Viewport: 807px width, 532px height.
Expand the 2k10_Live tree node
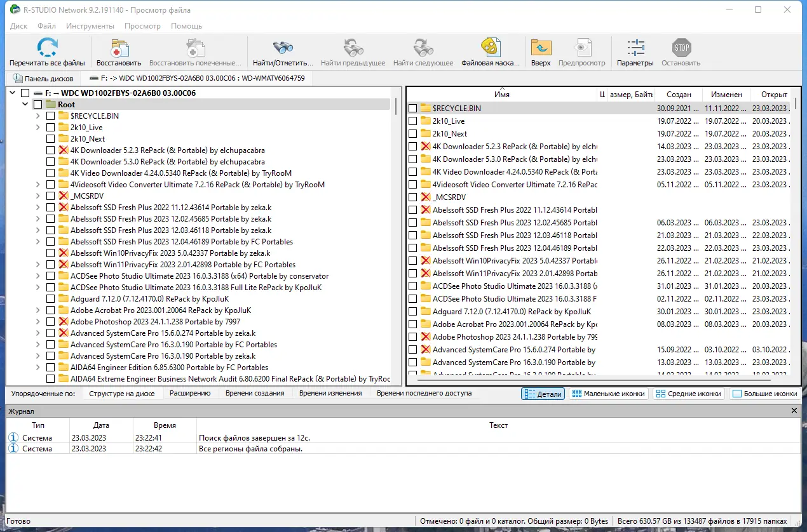coord(38,128)
